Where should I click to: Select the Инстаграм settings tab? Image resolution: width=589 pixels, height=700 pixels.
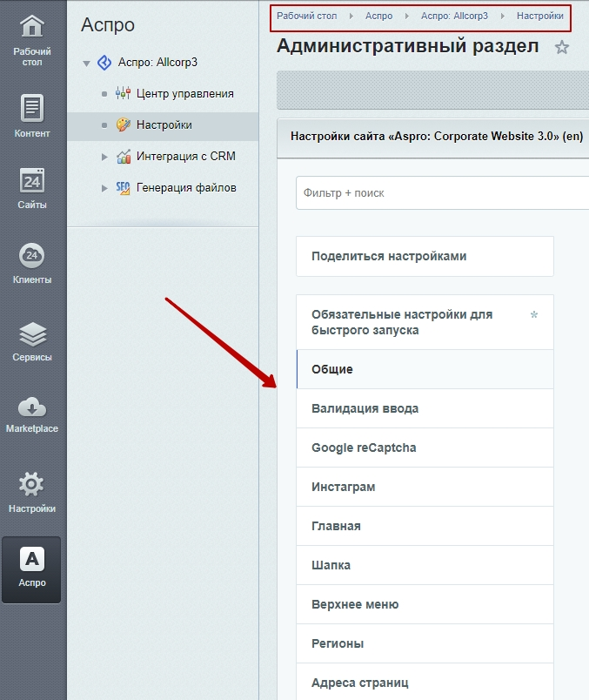(x=425, y=487)
